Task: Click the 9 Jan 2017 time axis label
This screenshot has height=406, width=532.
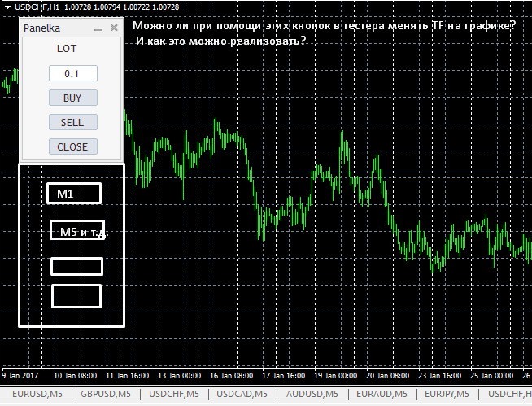Action: point(20,376)
